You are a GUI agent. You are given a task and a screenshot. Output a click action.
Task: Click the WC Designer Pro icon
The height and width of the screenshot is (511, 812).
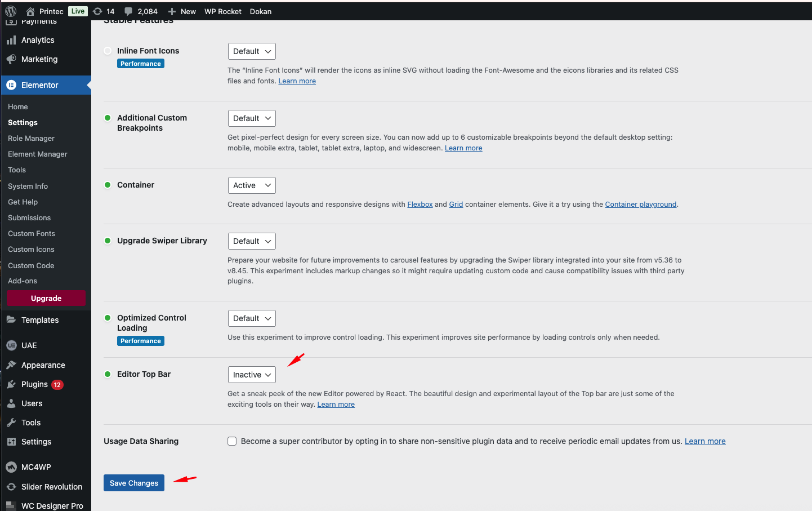click(x=11, y=505)
